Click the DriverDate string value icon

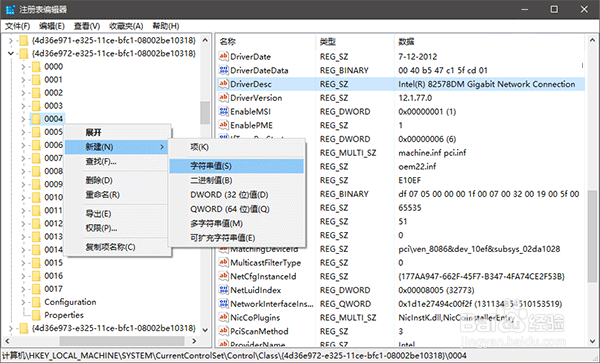(x=223, y=57)
